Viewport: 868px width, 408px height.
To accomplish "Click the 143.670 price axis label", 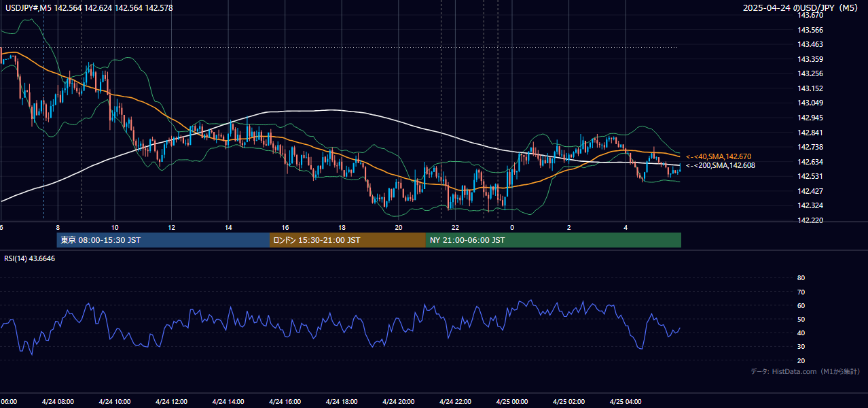I will click(x=810, y=15).
